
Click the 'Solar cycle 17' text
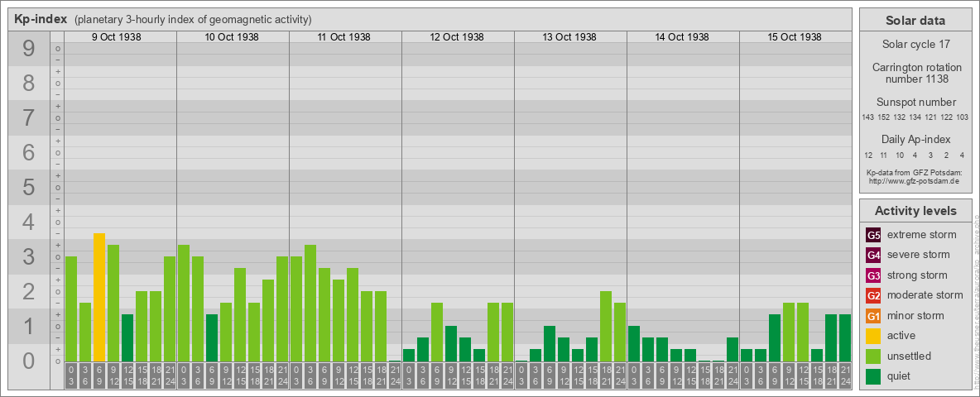(915, 45)
